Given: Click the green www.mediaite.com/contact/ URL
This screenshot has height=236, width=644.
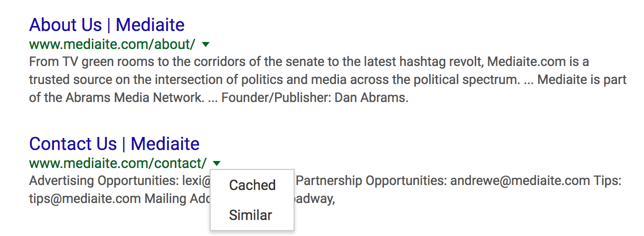Looking at the screenshot, I should pos(118,163).
